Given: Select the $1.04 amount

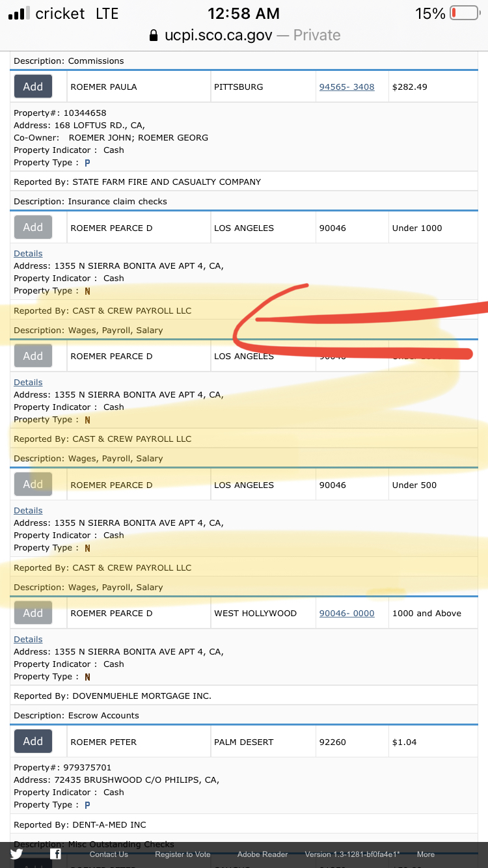Looking at the screenshot, I should tap(405, 742).
